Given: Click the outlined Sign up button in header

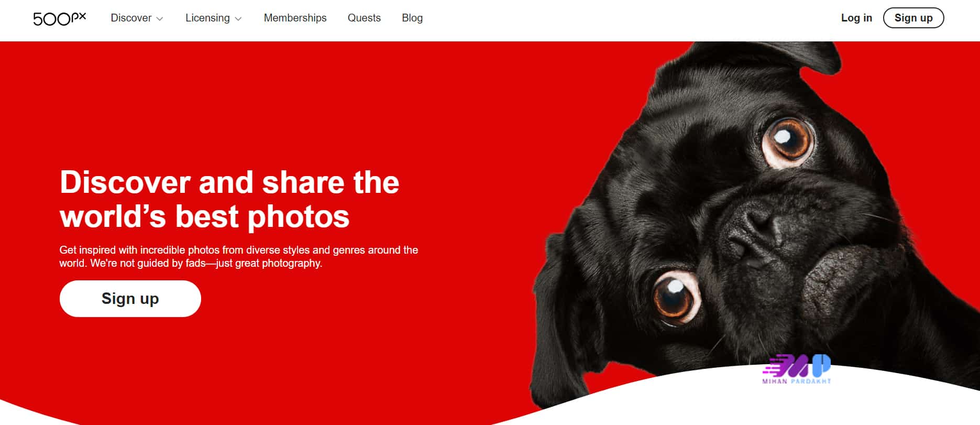Looking at the screenshot, I should 913,18.
